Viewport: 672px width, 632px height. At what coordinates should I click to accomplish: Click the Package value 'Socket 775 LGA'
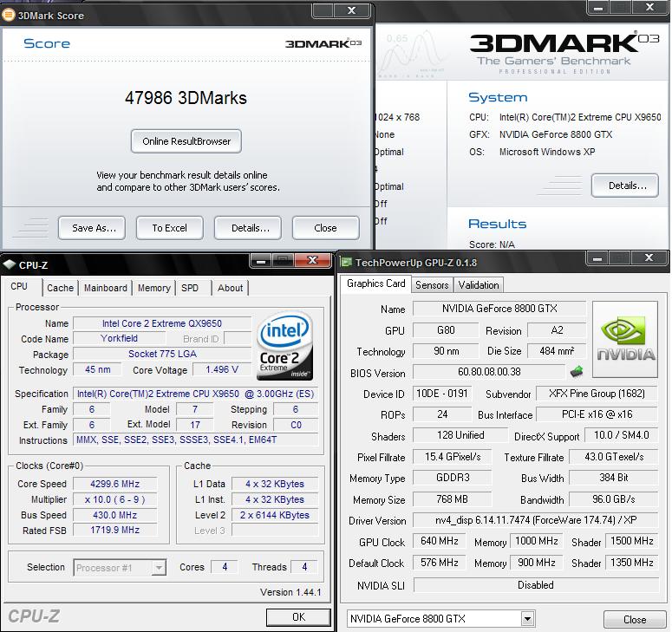click(162, 354)
